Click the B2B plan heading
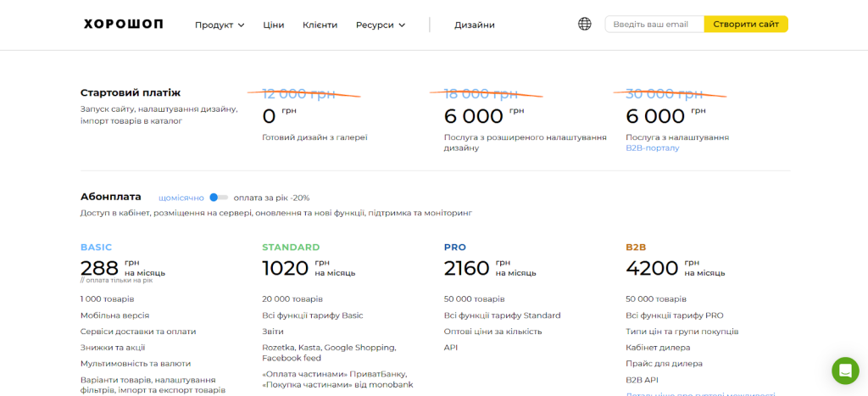Screen dimensions: 868x396 [x=636, y=248]
